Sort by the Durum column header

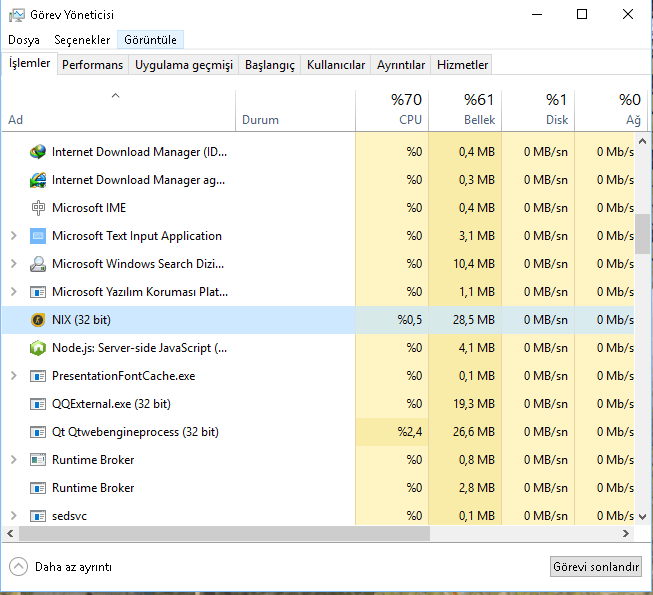click(295, 110)
